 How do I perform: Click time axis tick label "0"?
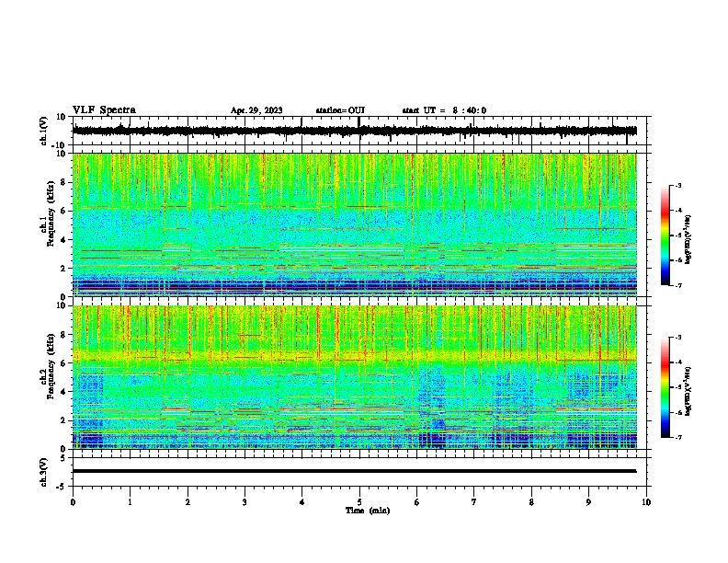point(73,502)
